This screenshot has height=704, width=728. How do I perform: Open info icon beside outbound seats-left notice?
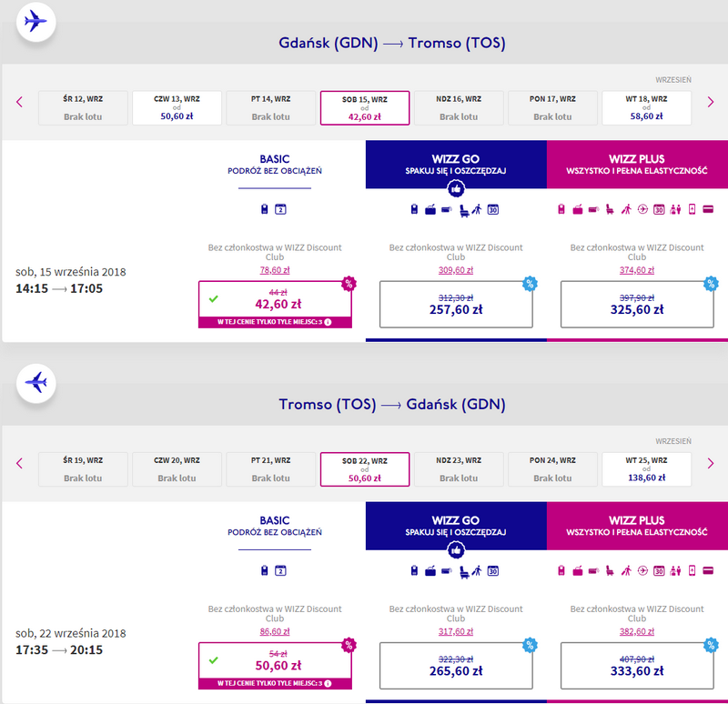tap(328, 322)
